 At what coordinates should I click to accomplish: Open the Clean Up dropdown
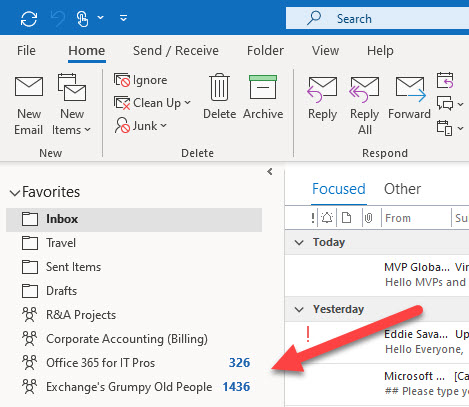153,103
